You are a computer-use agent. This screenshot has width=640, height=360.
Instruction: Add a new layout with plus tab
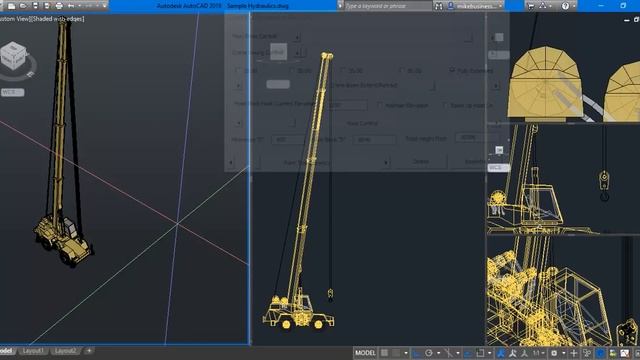click(89, 351)
